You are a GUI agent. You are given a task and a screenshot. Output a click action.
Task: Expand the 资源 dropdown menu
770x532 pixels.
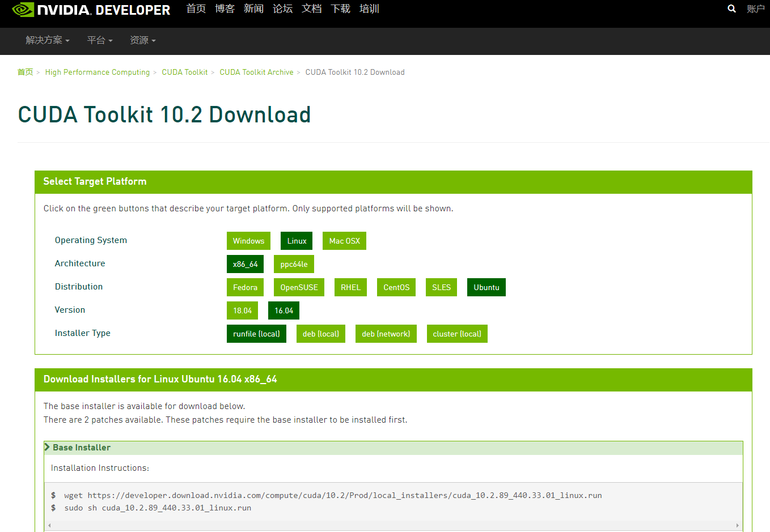click(143, 40)
